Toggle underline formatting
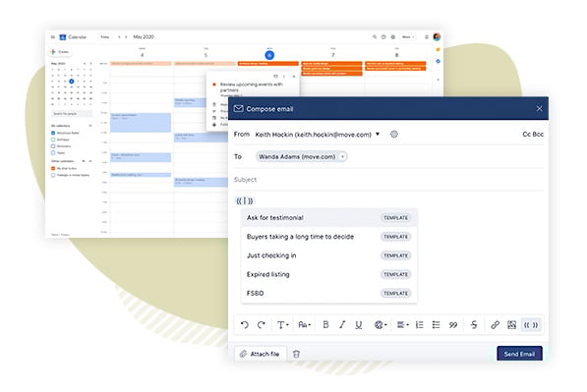The height and width of the screenshot is (392, 587). [359, 324]
